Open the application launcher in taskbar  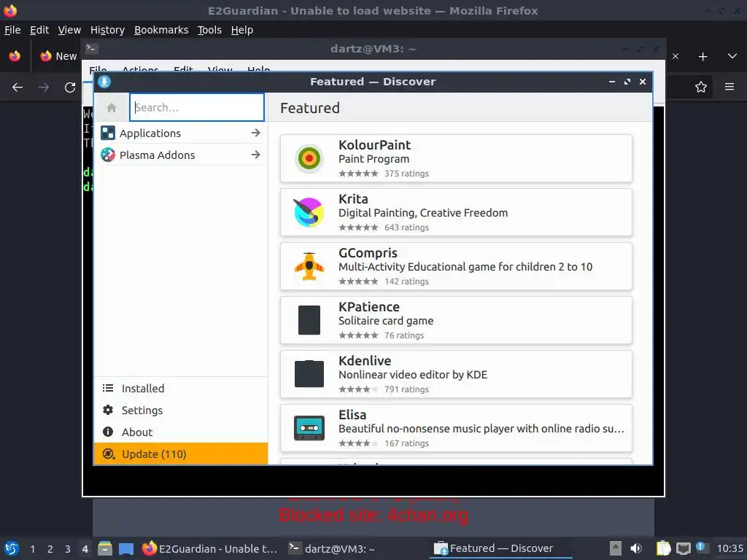pos(12,548)
